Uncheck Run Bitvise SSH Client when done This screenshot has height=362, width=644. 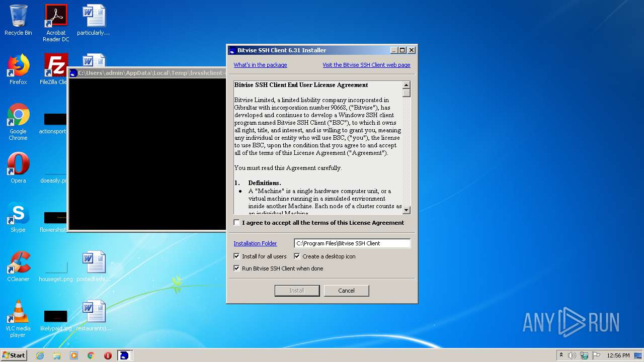pos(237,268)
